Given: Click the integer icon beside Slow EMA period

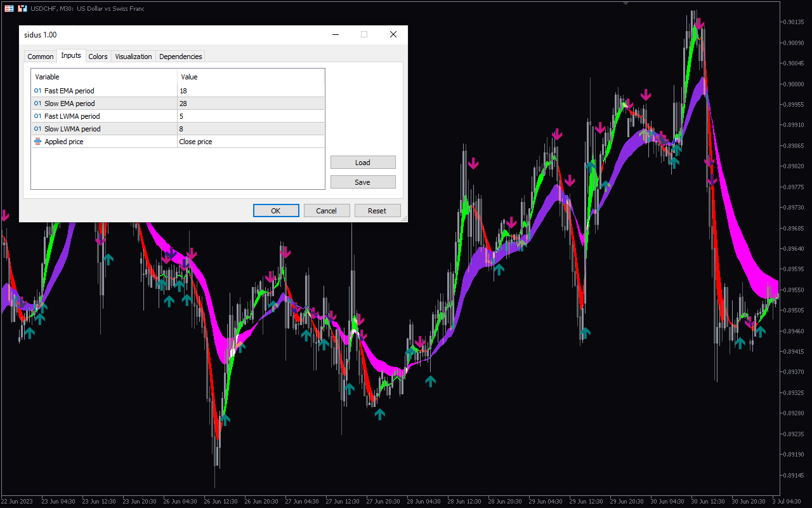Looking at the screenshot, I should 37,104.
